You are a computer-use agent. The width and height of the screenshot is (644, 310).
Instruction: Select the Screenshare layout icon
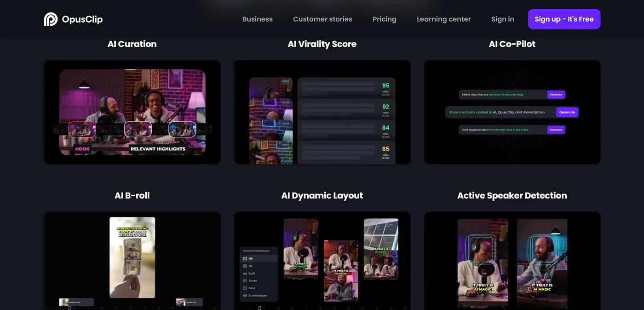click(245, 296)
